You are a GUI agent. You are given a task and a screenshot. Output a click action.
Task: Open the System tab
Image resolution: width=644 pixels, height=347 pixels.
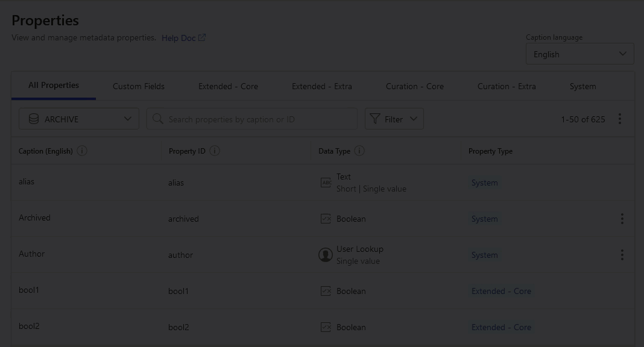click(x=582, y=86)
